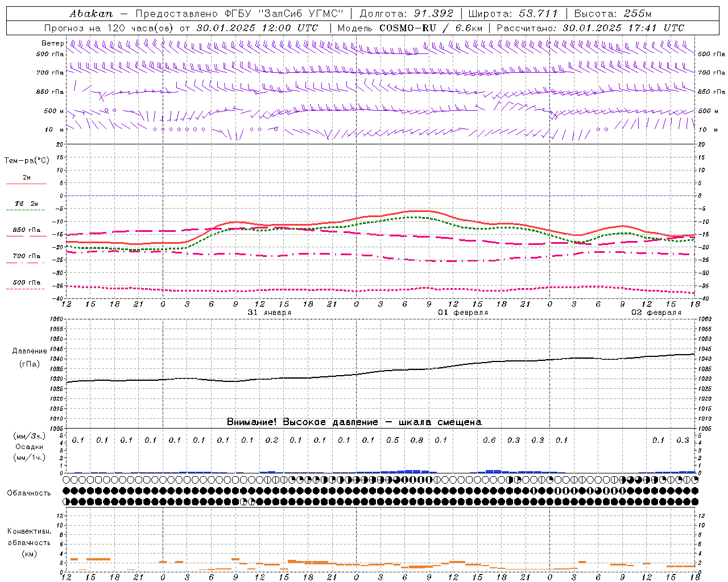Click the "Облачность" cloudiness label
728x582 pixels.
pos(29,493)
